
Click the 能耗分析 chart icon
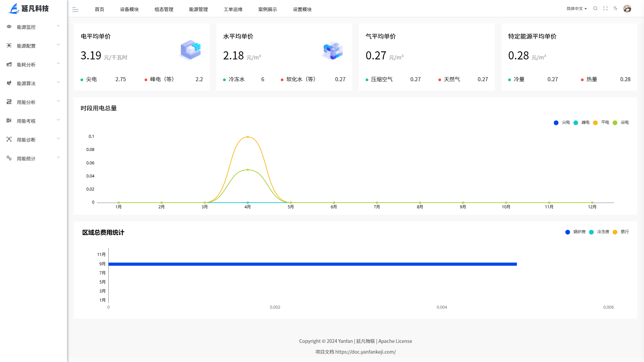pyautogui.click(x=9, y=64)
